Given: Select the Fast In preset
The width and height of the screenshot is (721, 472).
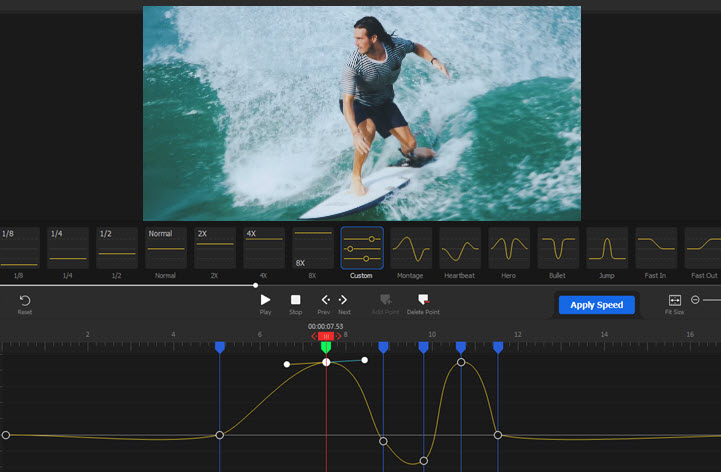Looking at the screenshot, I should 656,248.
